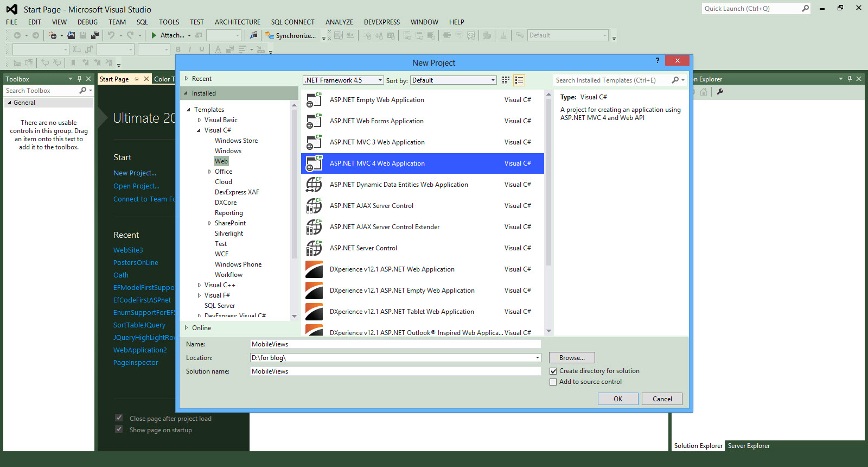Expand the Office templates node

[209, 172]
